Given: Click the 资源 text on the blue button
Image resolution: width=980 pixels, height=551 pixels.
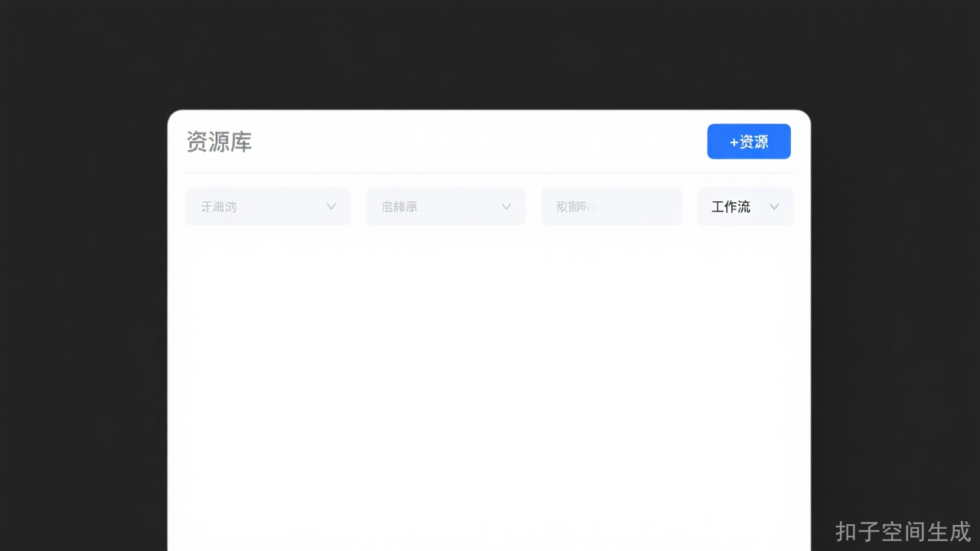Looking at the screenshot, I should pyautogui.click(x=754, y=142).
